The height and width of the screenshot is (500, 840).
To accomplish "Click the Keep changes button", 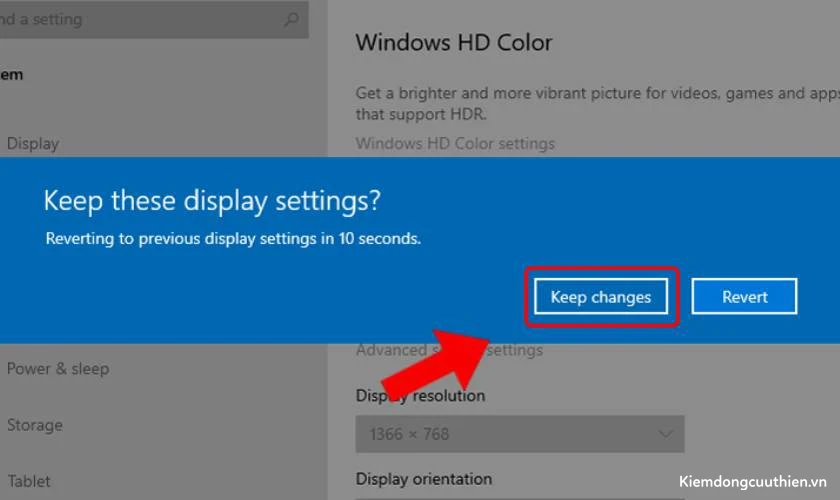I will 601,296.
